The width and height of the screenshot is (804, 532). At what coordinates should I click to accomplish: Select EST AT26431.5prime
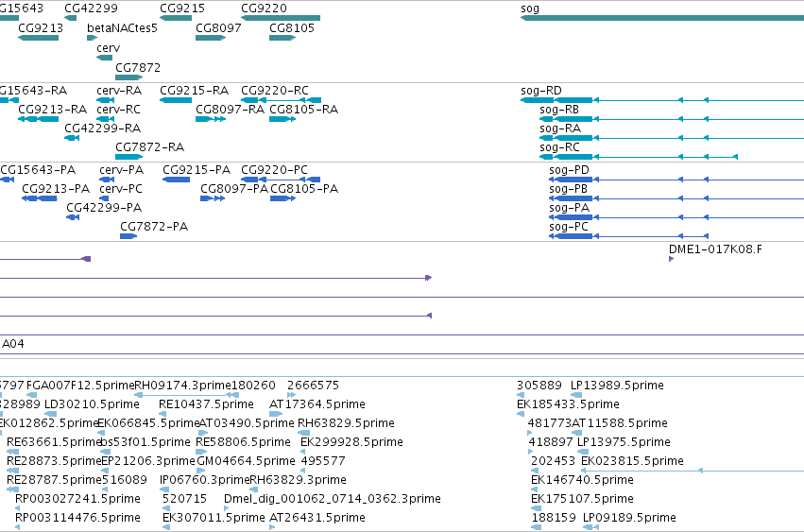click(272, 527)
